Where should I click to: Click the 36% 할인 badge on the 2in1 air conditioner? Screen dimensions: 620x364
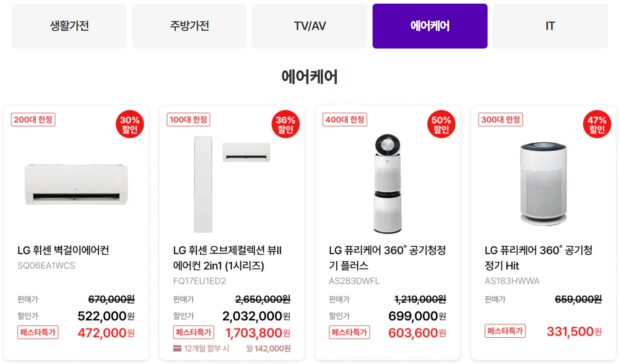(285, 124)
